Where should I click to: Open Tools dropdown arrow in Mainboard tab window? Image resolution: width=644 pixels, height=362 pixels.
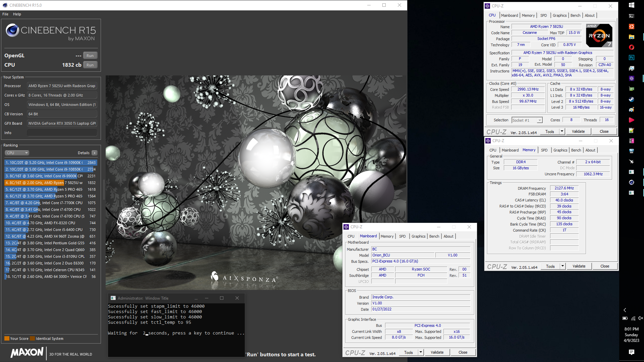tap(421, 352)
